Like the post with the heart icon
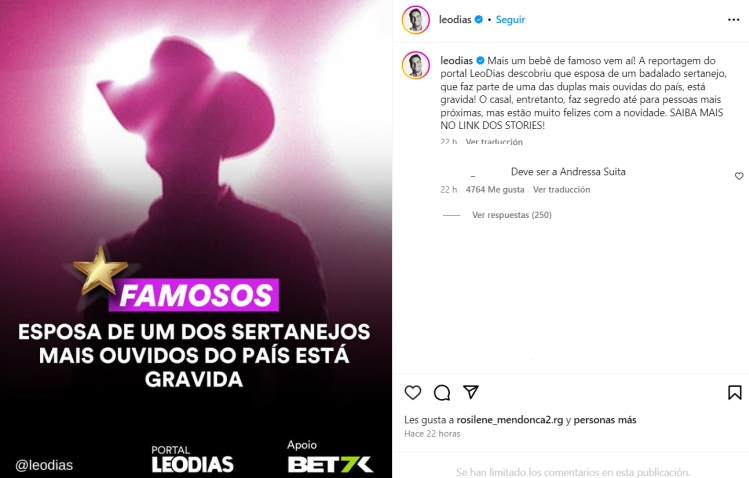 tap(413, 393)
